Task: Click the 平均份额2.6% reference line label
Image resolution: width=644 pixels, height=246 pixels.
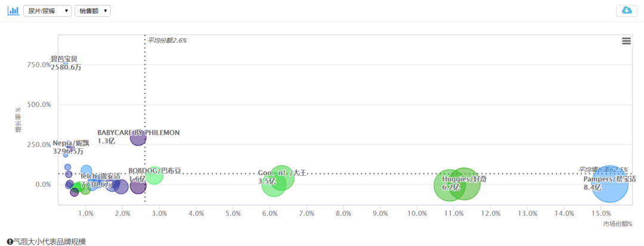Action: click(x=167, y=40)
